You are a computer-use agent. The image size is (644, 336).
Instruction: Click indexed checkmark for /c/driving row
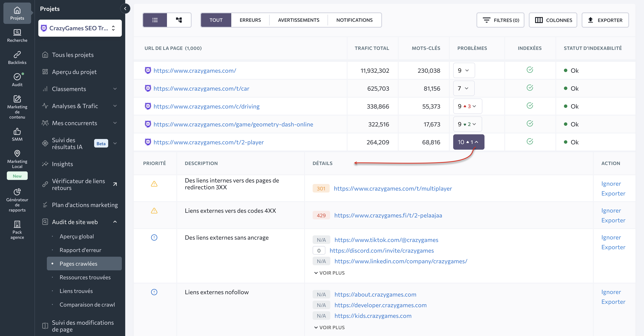click(x=530, y=106)
